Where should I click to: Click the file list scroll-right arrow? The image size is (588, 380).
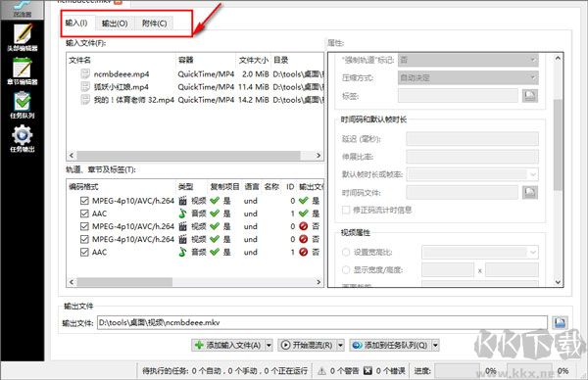pyautogui.click(x=318, y=155)
